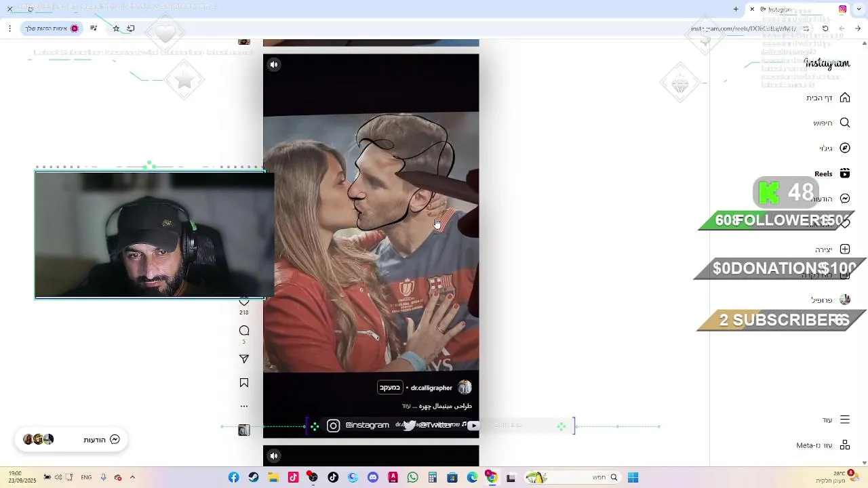Click the Follow button next to dr.calligrapher
Image resolution: width=868 pixels, height=488 pixels.
point(390,388)
